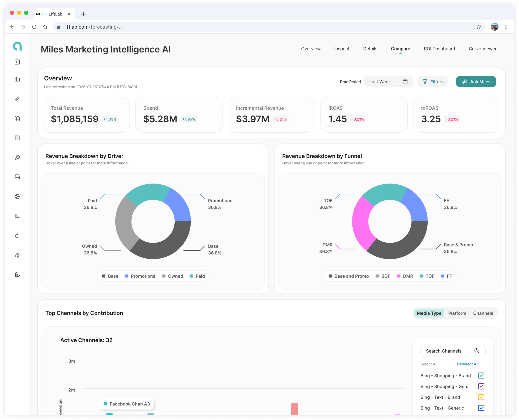This screenshot has height=420, width=519.
Task: Bookmark page with the star icon
Action: 479,27
